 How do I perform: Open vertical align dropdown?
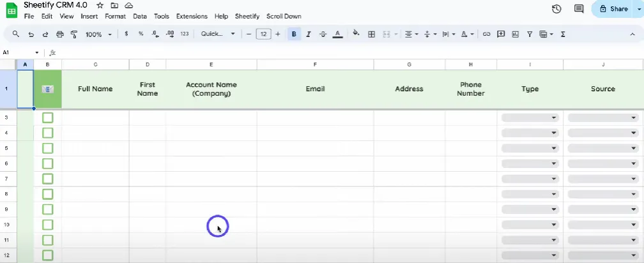(x=429, y=34)
